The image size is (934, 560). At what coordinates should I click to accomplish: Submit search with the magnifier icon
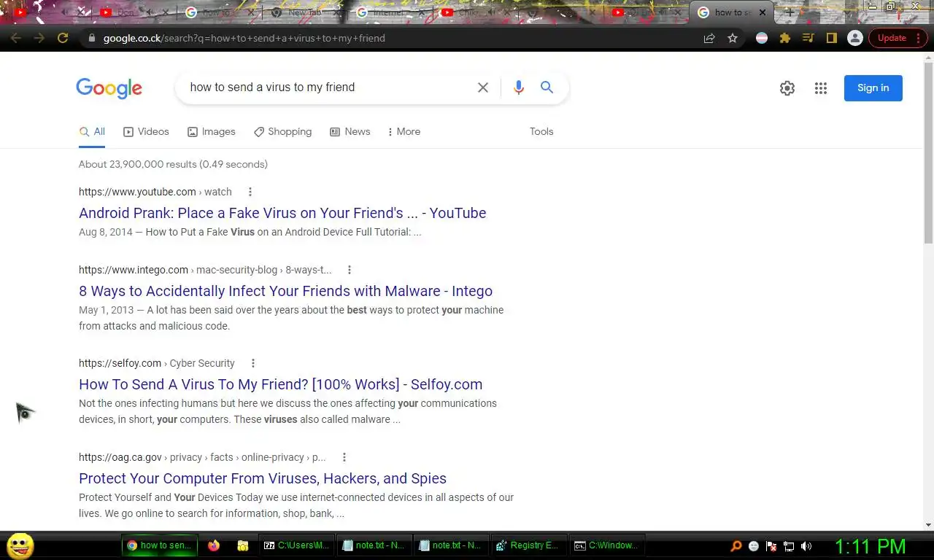tap(547, 87)
